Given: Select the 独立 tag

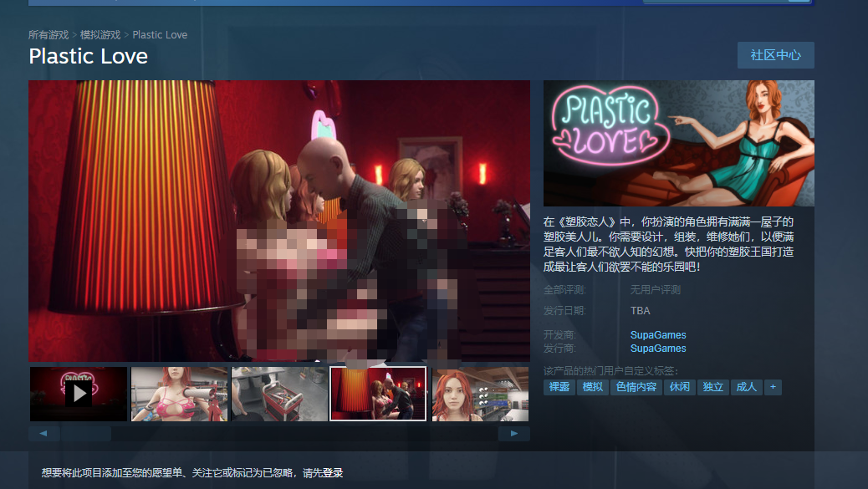Looking at the screenshot, I should 713,387.
